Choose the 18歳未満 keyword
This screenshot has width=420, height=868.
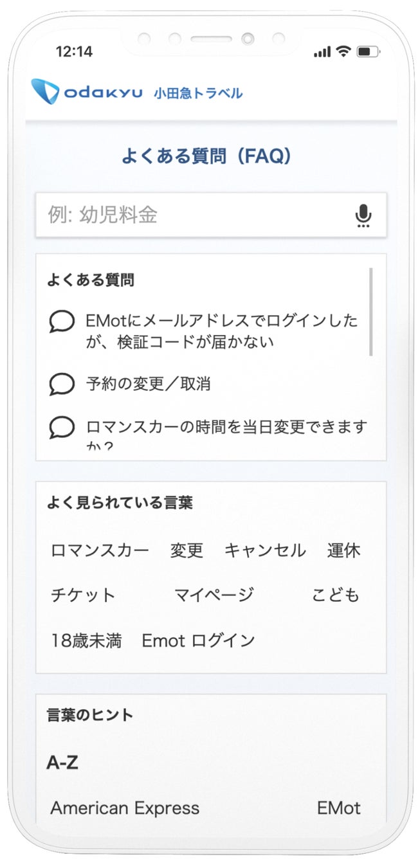coord(86,640)
